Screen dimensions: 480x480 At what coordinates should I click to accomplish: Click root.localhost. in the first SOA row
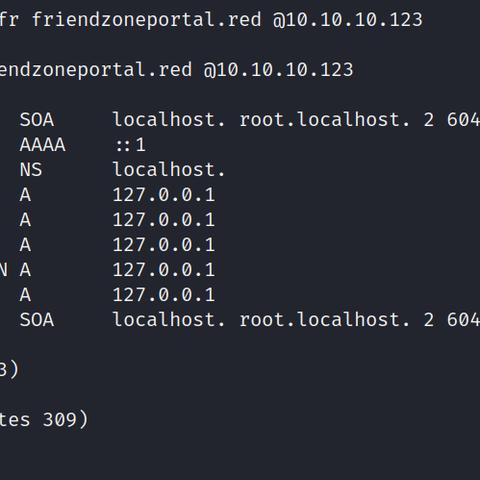(324, 119)
